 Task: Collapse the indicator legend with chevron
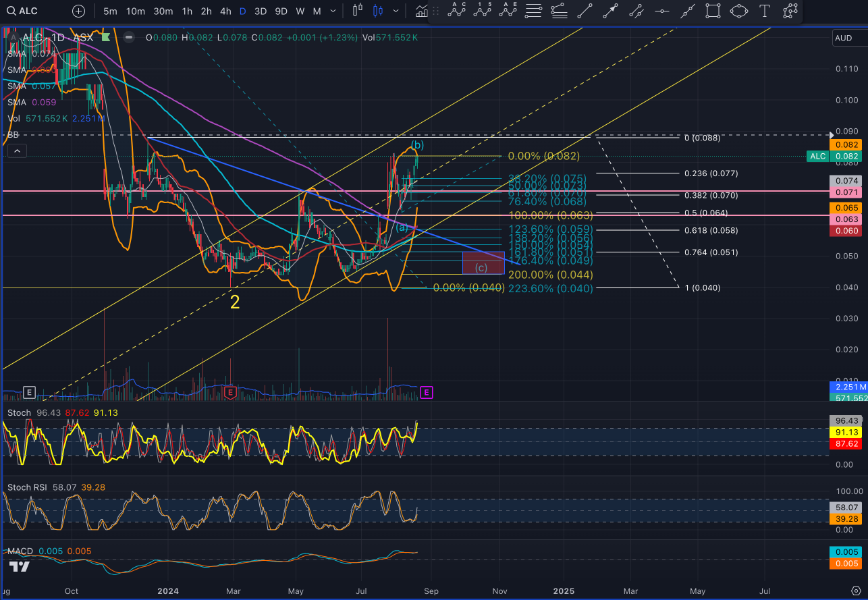point(16,151)
